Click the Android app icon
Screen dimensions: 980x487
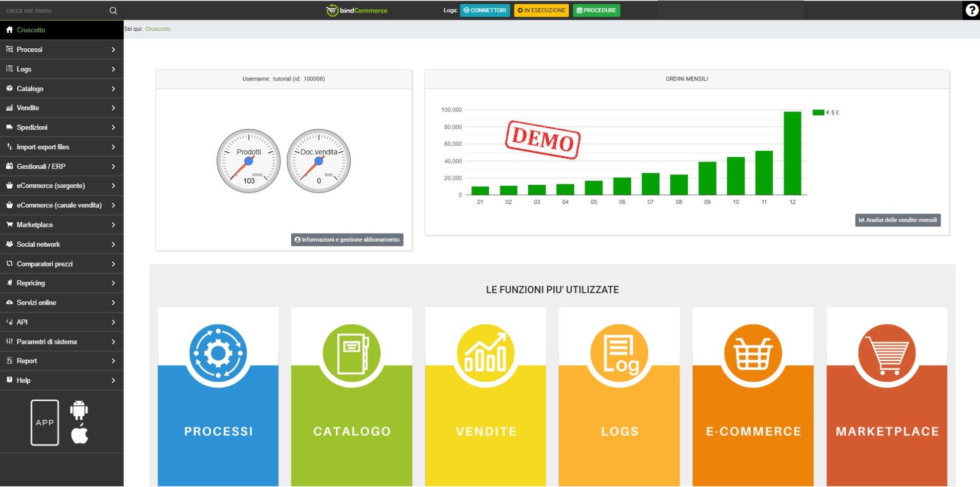(x=79, y=410)
